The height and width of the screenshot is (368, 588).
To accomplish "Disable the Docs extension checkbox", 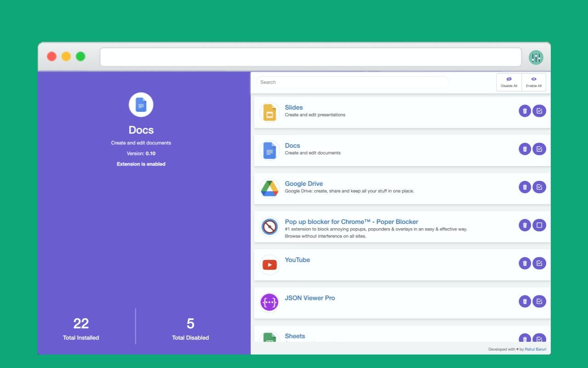I will click(539, 149).
